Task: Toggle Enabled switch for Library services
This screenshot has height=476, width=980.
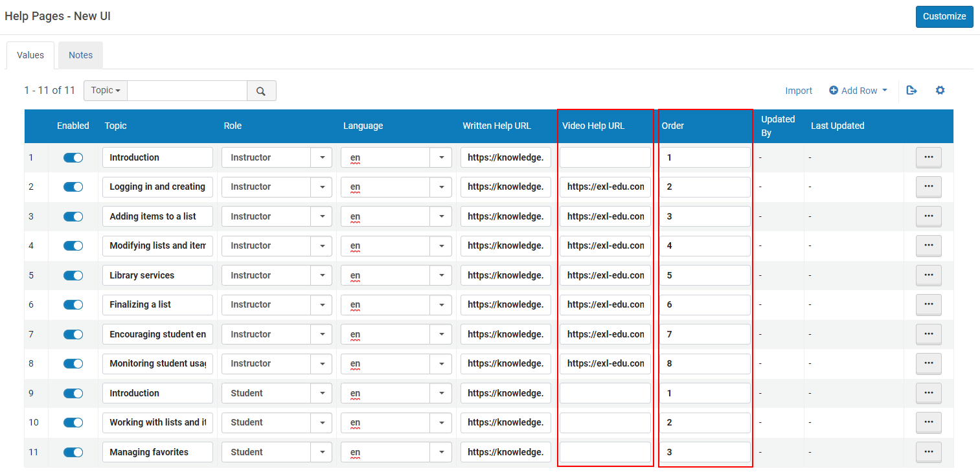Action: [x=73, y=275]
